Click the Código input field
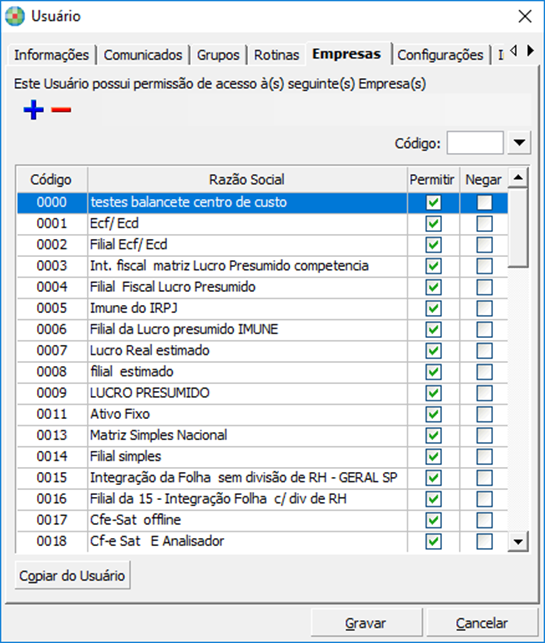The image size is (545, 643). 475,143
